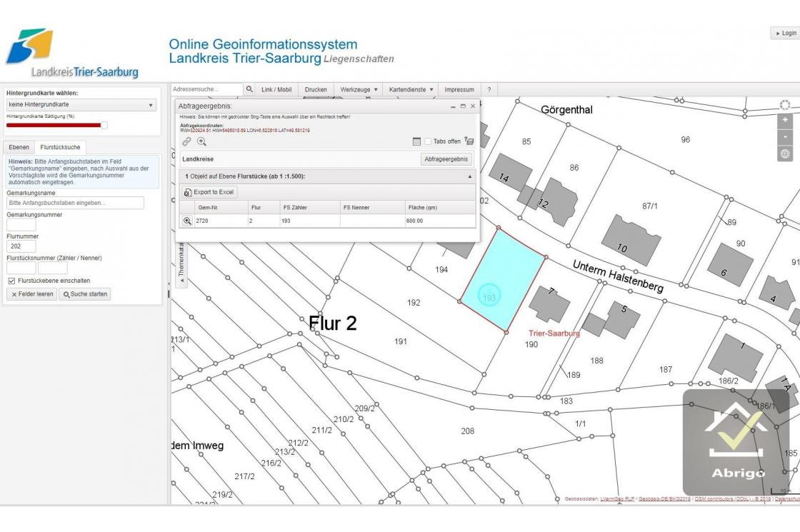Click the X icon on Felder leeren
Viewport: 800px width, 532px height.
coord(14,294)
